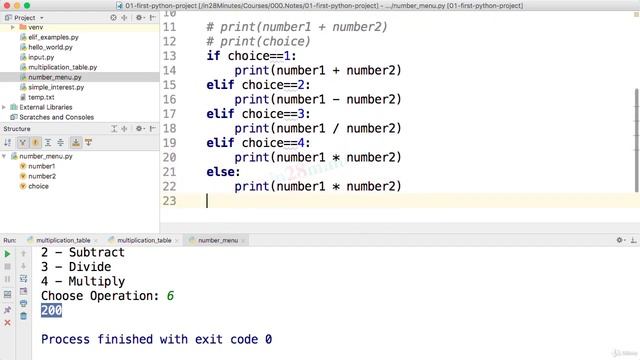The width and height of the screenshot is (640, 360).
Task: Toggle Scroll to End in Run console
Action: (x=23, y=291)
